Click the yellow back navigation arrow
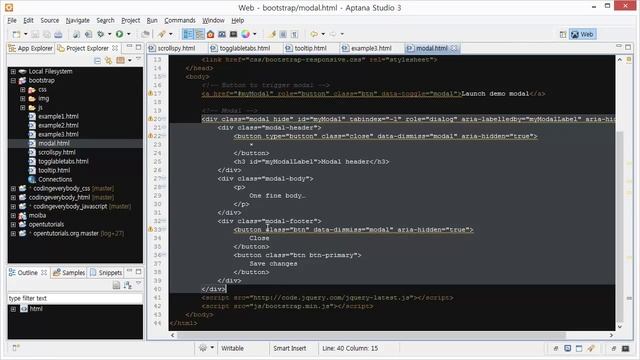This screenshot has height=360, width=640. point(314,34)
